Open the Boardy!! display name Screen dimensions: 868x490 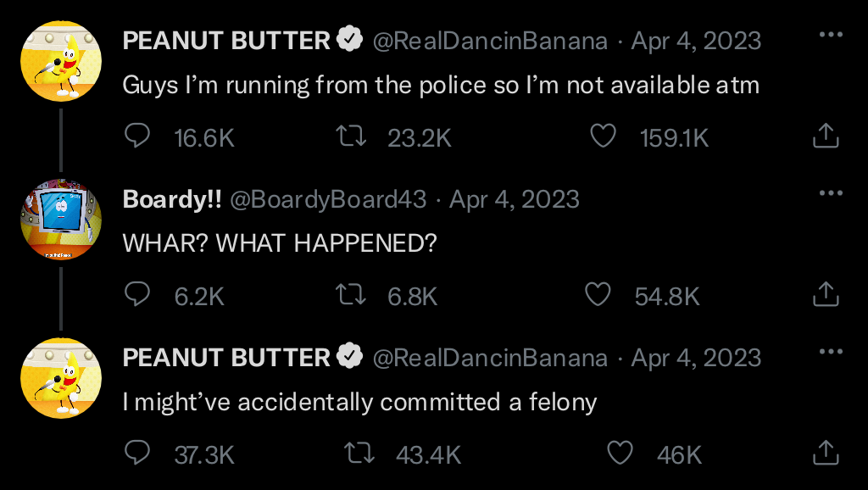(172, 199)
